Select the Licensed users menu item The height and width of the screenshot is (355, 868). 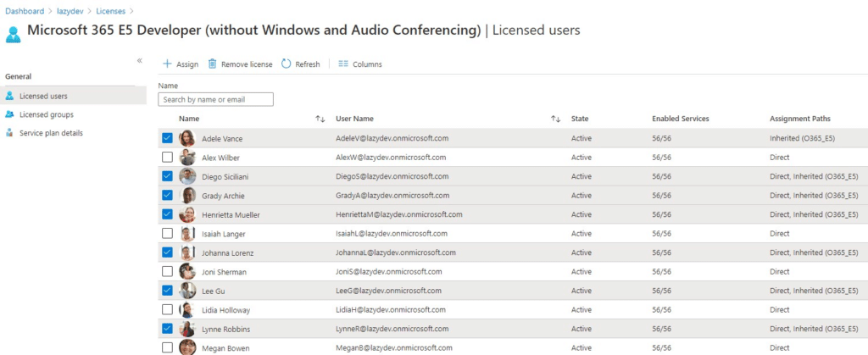point(73,97)
